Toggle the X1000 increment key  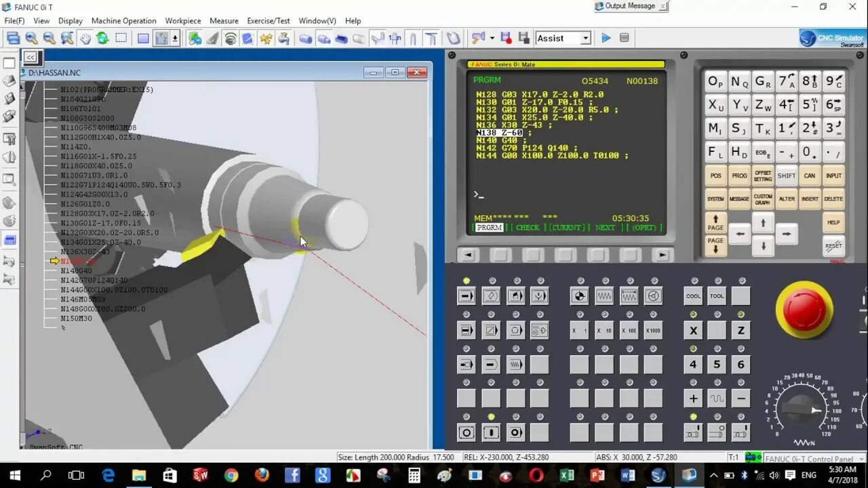[653, 331]
